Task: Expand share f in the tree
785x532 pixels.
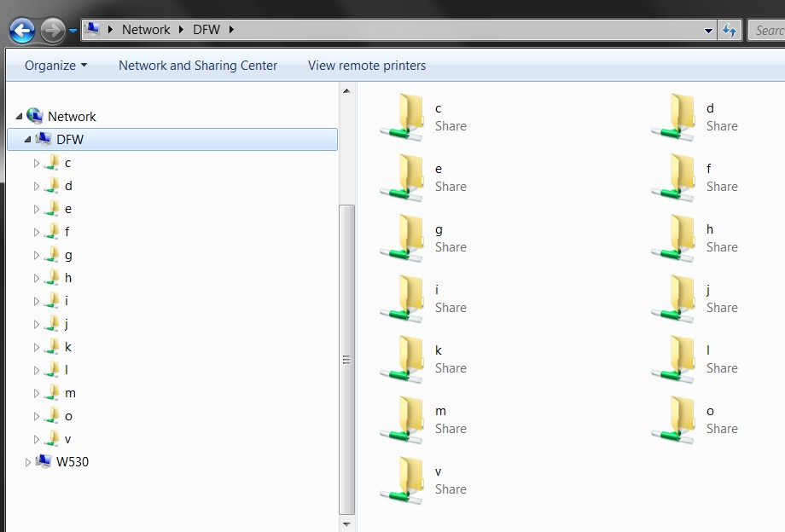Action: [36, 232]
